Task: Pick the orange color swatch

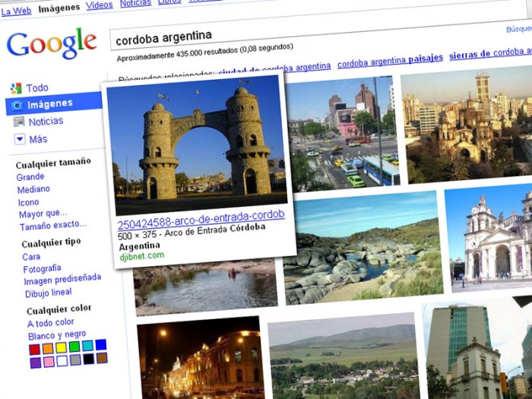Action: point(48,348)
